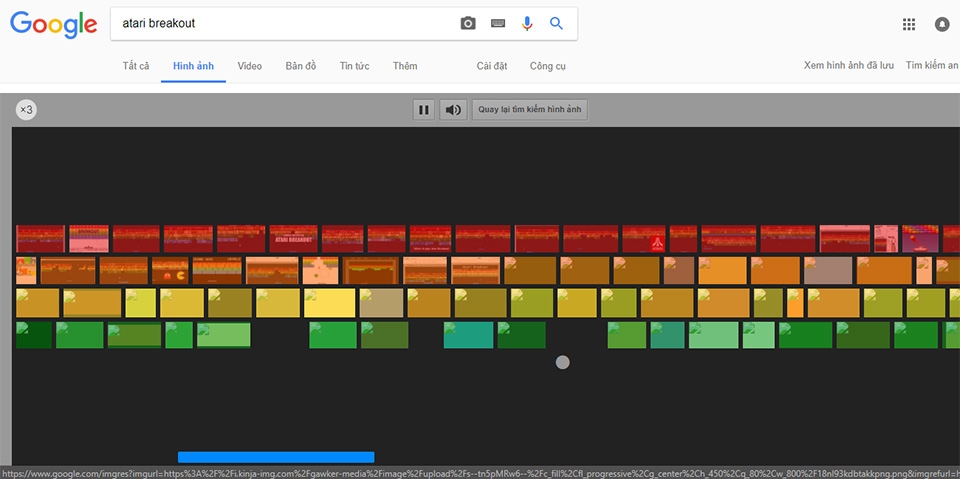Click the teal brick in green row
Screen dimensions: 960x479
coord(468,335)
